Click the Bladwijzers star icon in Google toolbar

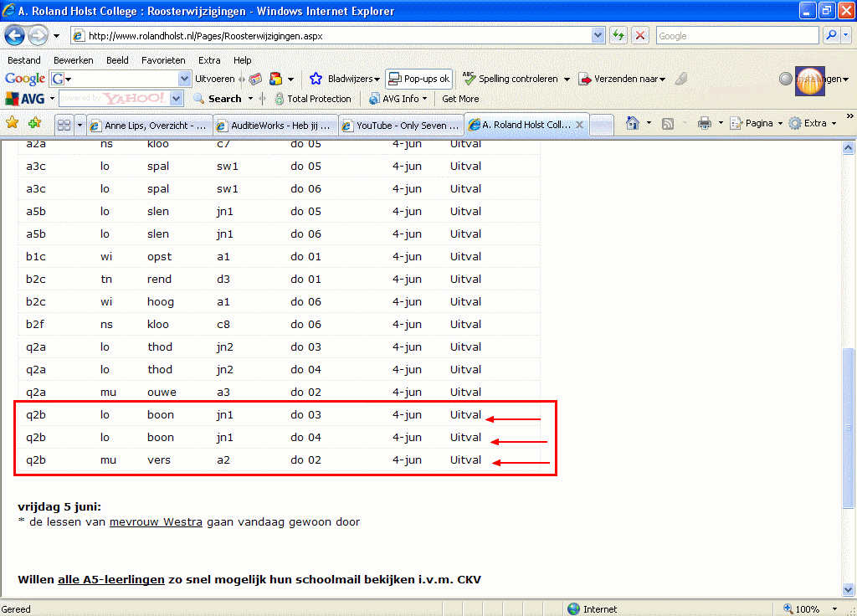point(316,79)
